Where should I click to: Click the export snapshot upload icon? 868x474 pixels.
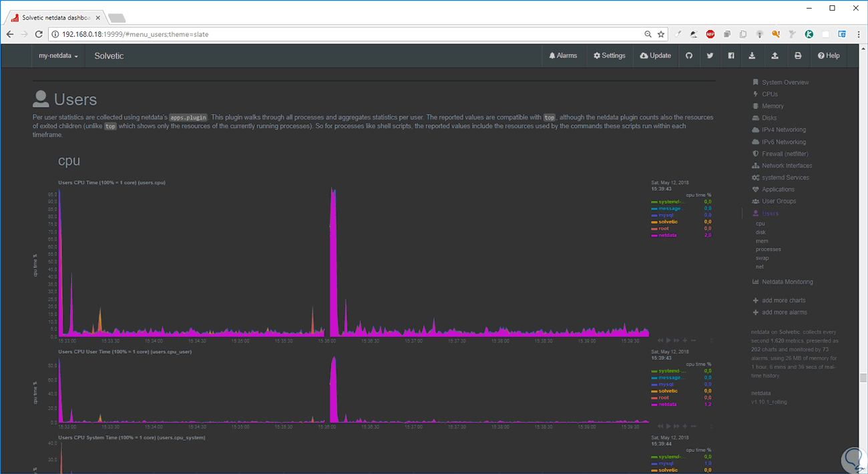[775, 56]
